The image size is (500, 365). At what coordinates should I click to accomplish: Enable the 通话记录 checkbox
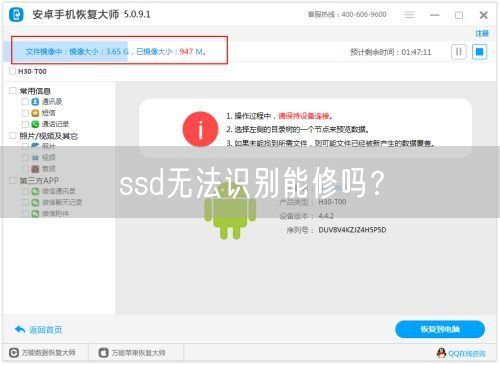tap(25, 124)
